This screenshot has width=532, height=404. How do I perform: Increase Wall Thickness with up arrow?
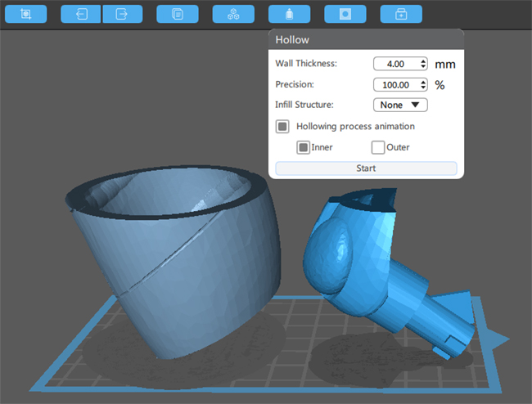[423, 61]
